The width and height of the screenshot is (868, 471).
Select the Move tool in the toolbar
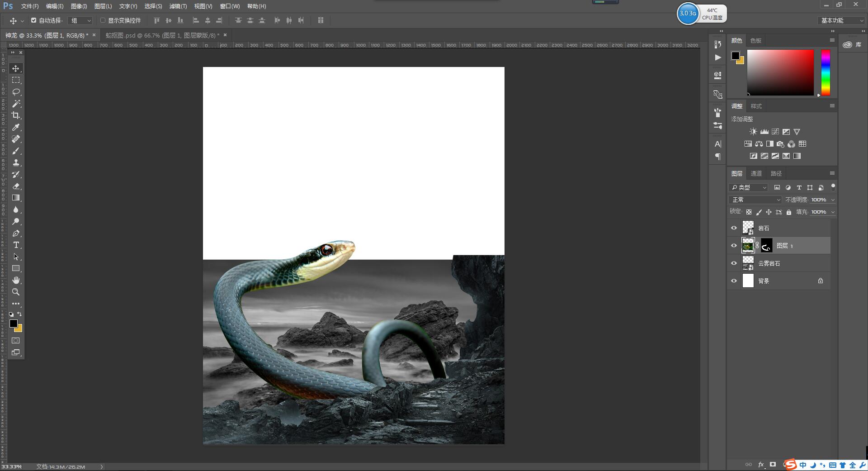click(x=16, y=68)
